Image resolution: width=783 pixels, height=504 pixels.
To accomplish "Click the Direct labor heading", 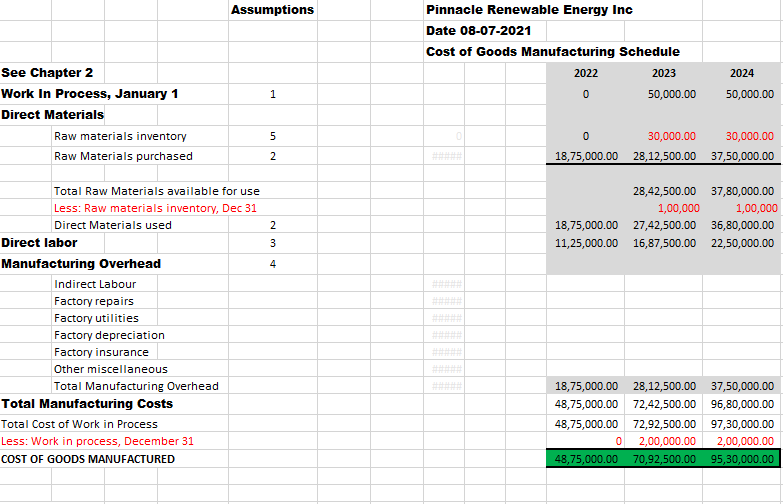I will (x=39, y=243).
